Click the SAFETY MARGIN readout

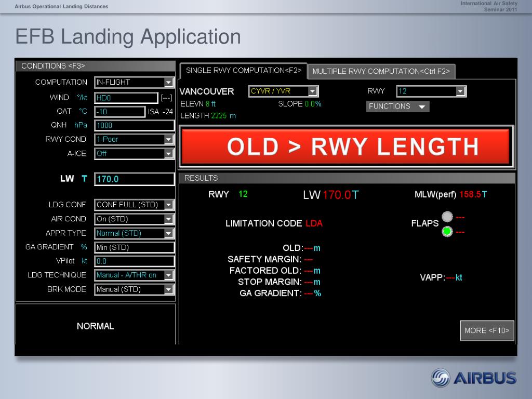(270, 259)
